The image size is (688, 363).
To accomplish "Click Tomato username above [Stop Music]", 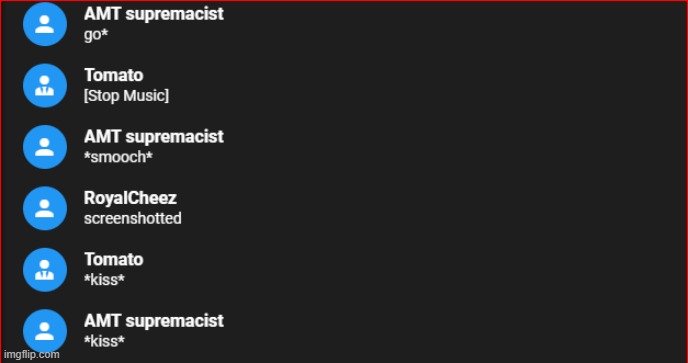I will coord(114,75).
